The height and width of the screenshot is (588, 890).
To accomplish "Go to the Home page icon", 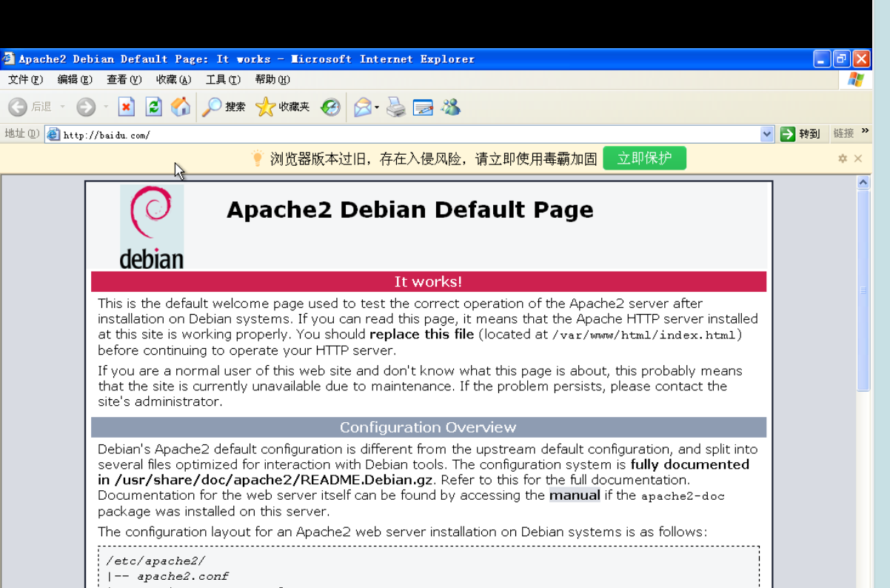I will (x=181, y=107).
